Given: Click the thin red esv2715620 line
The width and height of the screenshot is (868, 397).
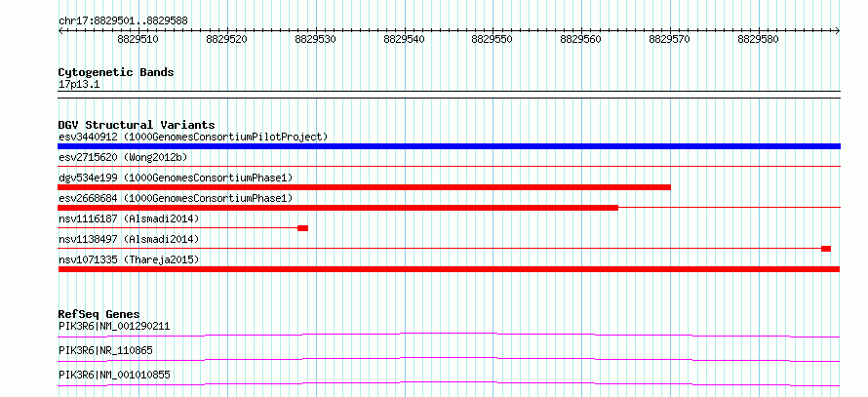Looking at the screenshot, I should [x=449, y=166].
